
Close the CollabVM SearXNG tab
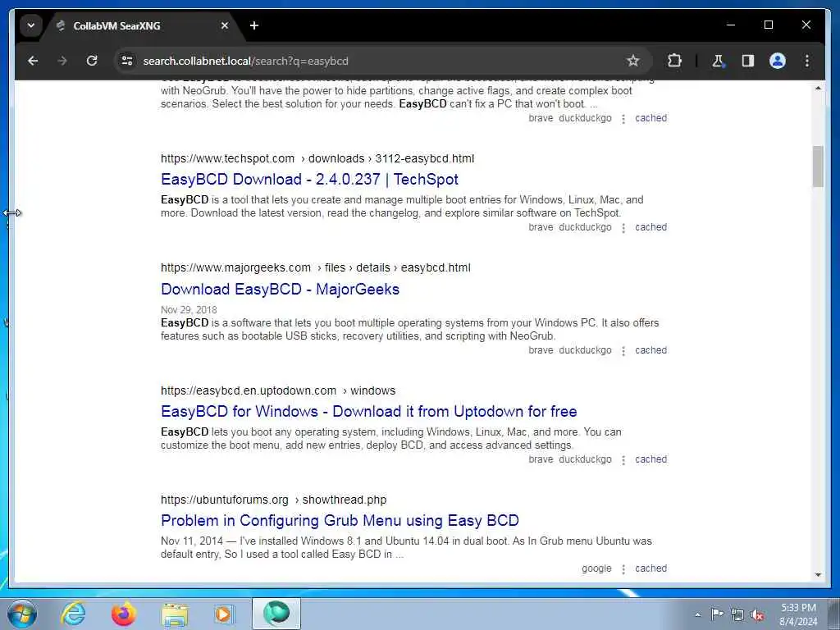(x=225, y=25)
